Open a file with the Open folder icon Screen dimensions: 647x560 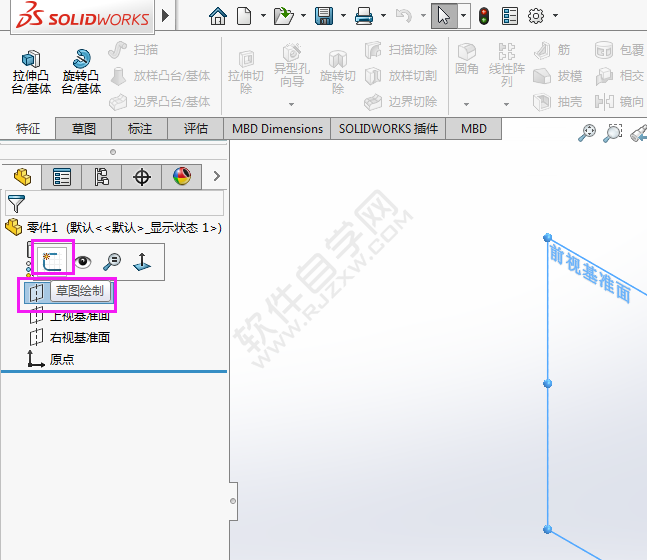[283, 16]
